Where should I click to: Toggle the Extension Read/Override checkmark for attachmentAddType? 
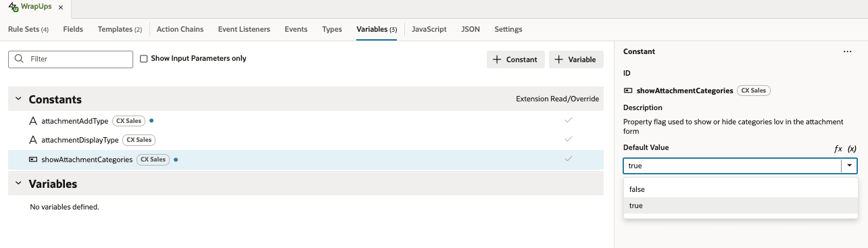pyautogui.click(x=569, y=120)
